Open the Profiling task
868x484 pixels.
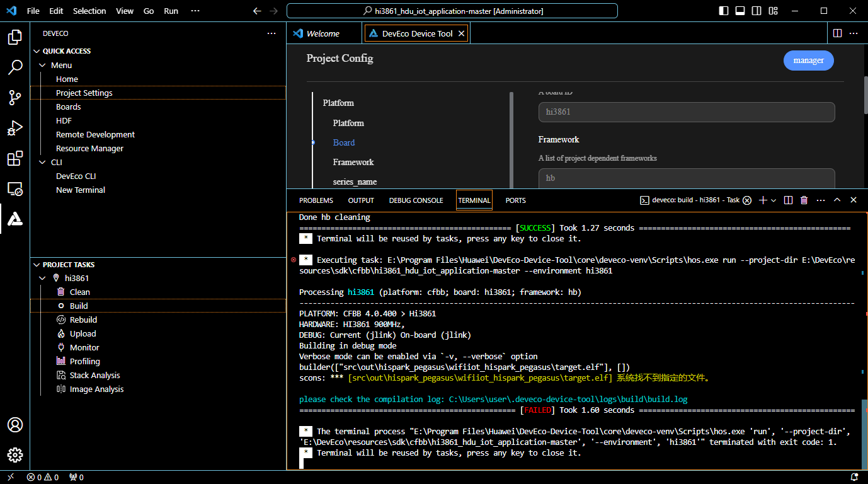(84, 361)
